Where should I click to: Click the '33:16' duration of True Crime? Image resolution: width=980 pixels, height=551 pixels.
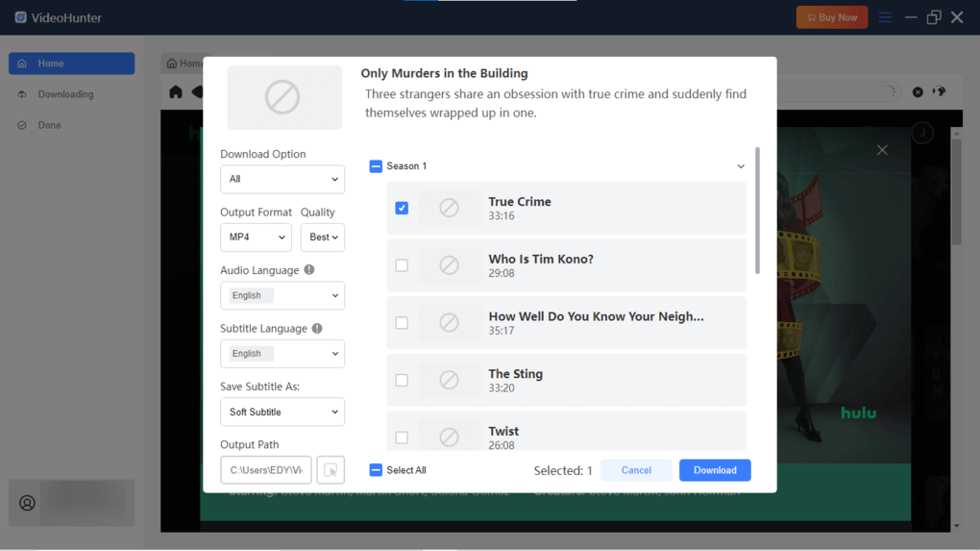[502, 215]
